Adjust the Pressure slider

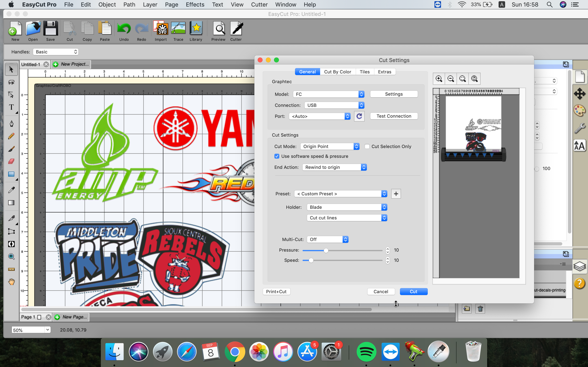(326, 250)
